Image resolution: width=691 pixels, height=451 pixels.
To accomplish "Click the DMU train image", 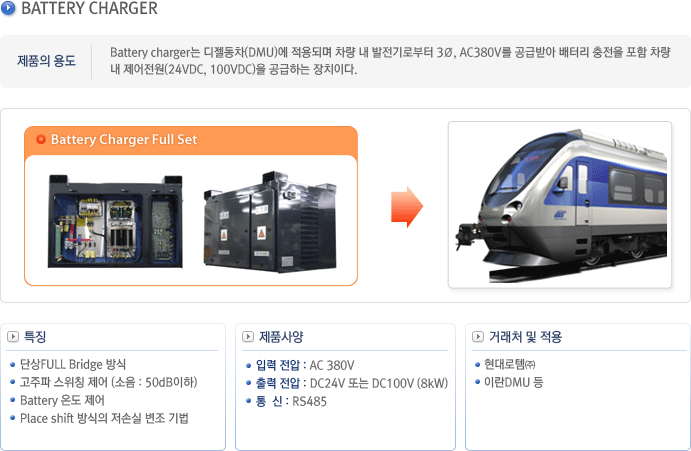I will 560,205.
